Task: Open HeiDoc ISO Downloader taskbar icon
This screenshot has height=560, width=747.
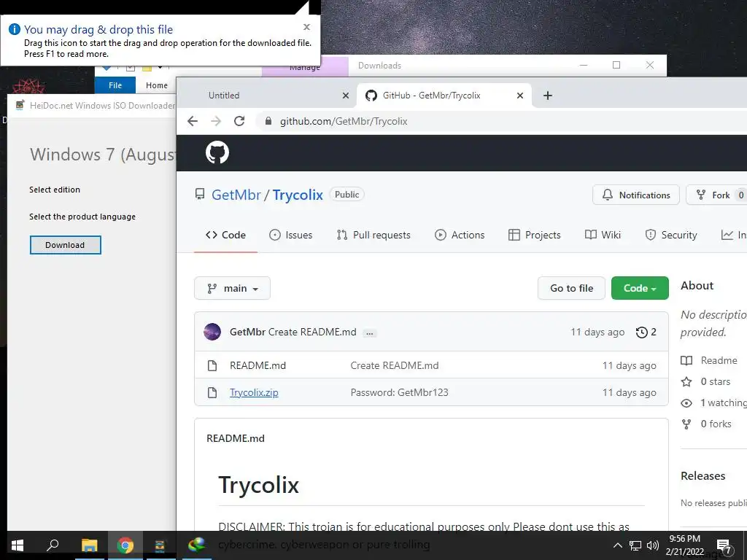Action: click(160, 545)
